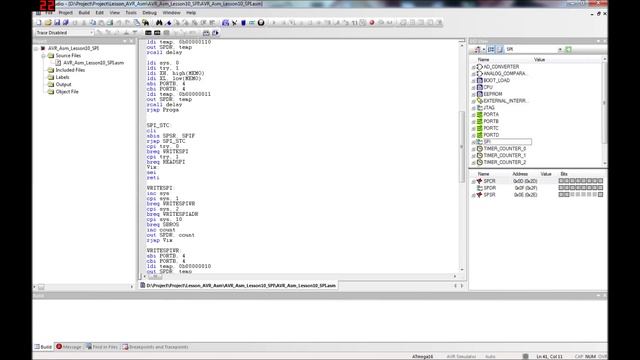
Task: Click the round black AVR icon
Action: tap(261, 23)
